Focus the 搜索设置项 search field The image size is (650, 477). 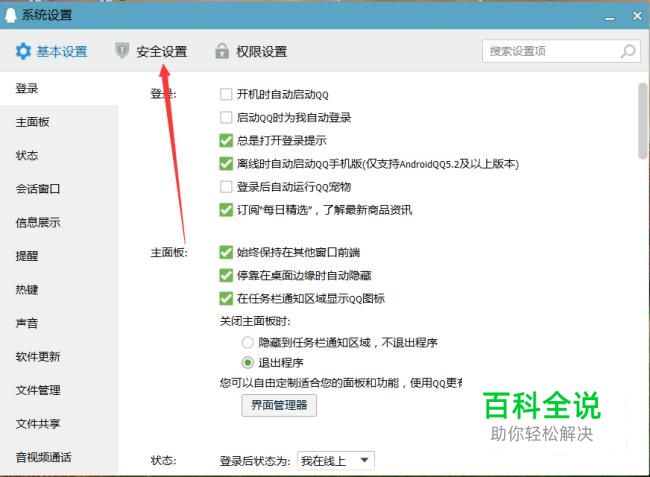point(561,51)
